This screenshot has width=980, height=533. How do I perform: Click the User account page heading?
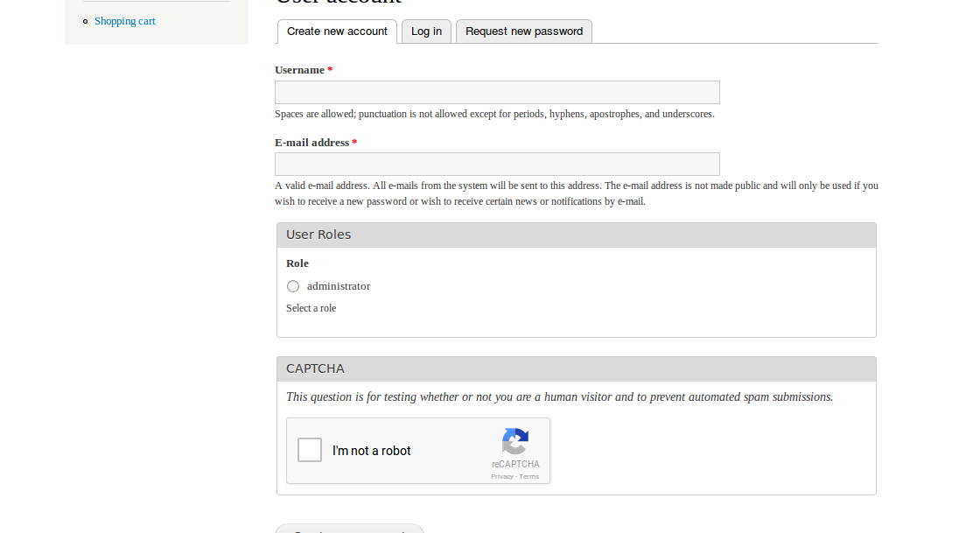[x=337, y=2]
